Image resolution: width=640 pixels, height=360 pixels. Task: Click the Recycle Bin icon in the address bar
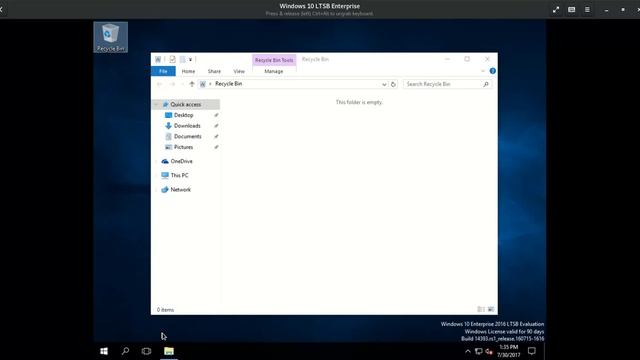(202, 84)
